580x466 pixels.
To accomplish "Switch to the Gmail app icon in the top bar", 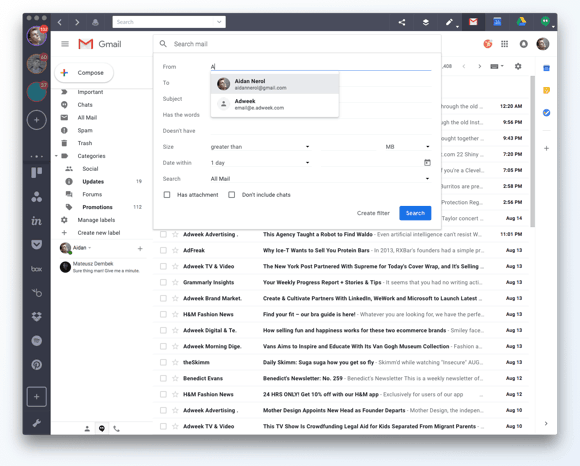I will 473,22.
